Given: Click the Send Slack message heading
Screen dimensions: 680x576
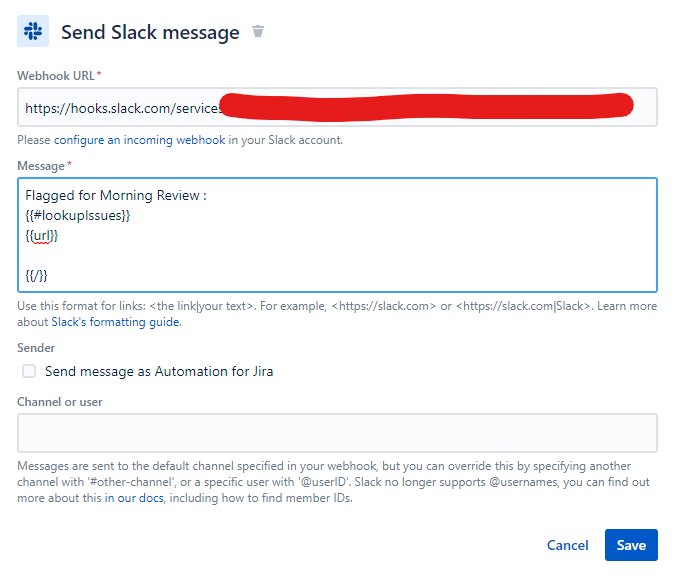Looking at the screenshot, I should pos(150,33).
